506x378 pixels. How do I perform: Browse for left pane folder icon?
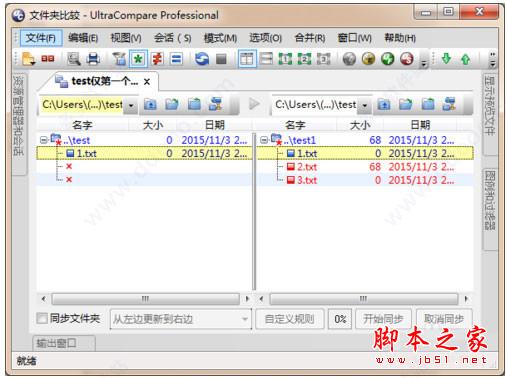pyautogui.click(x=172, y=105)
